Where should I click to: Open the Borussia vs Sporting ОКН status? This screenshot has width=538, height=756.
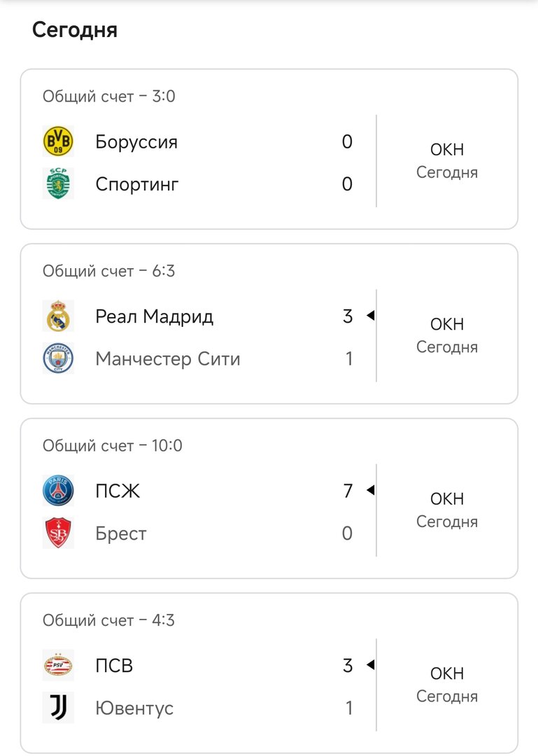click(447, 150)
